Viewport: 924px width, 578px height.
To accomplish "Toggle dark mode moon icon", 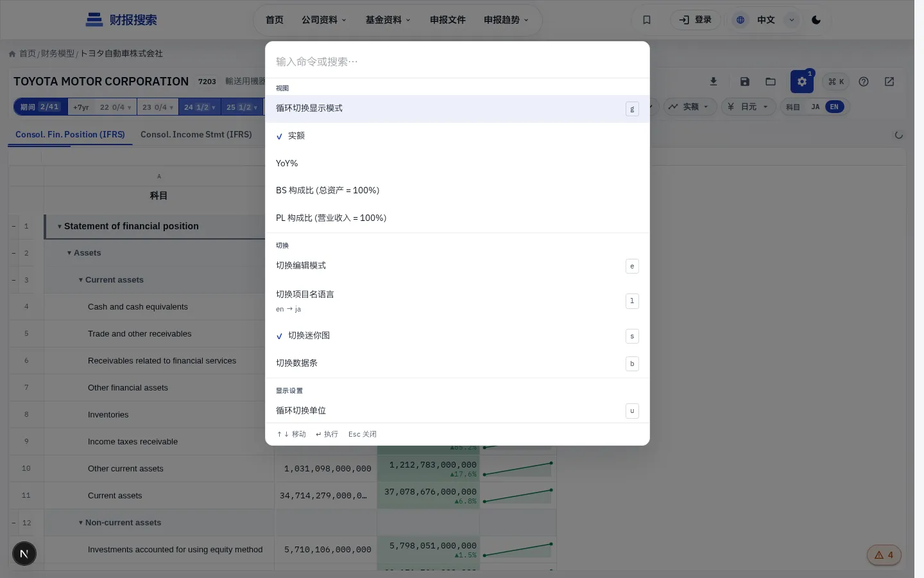I will [816, 20].
